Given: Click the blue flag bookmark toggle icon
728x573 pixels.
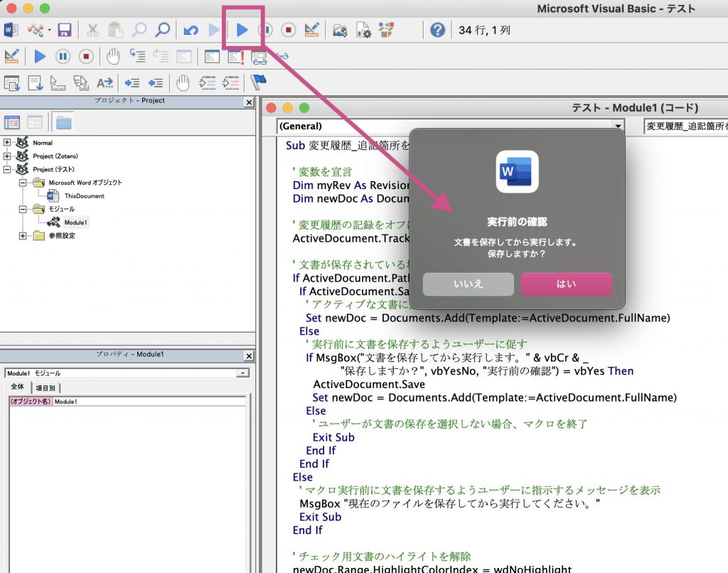Looking at the screenshot, I should [259, 82].
